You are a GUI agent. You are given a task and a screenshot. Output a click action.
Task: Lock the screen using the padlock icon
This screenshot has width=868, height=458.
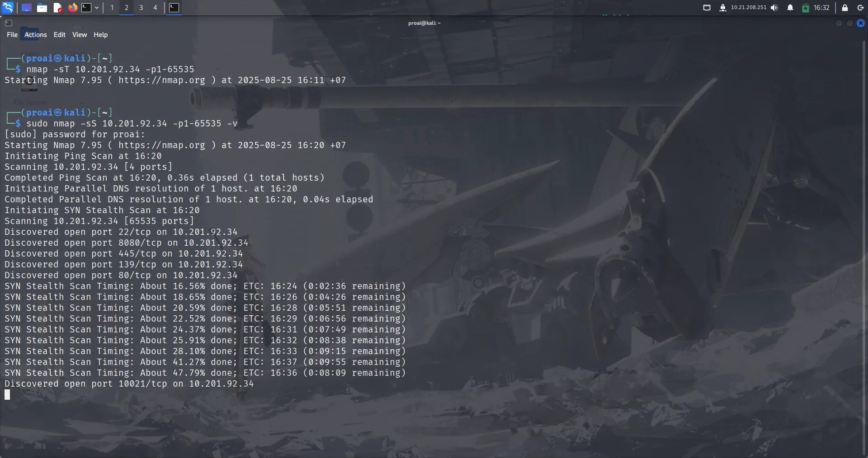[x=845, y=8]
